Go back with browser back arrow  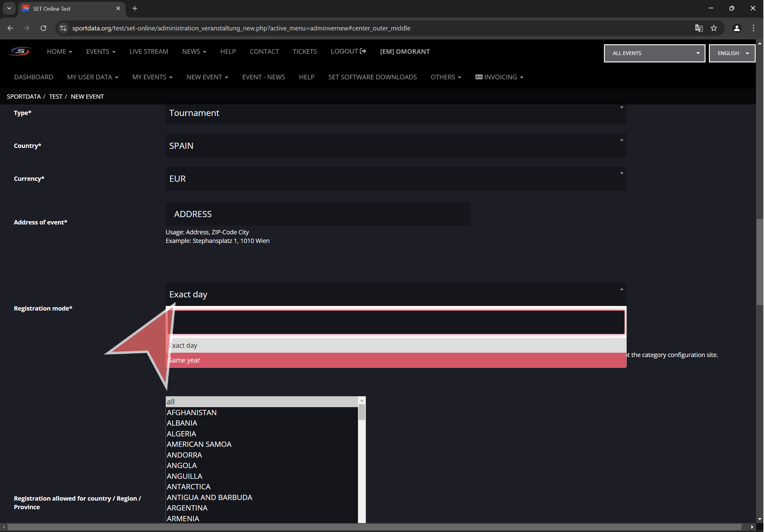point(10,28)
